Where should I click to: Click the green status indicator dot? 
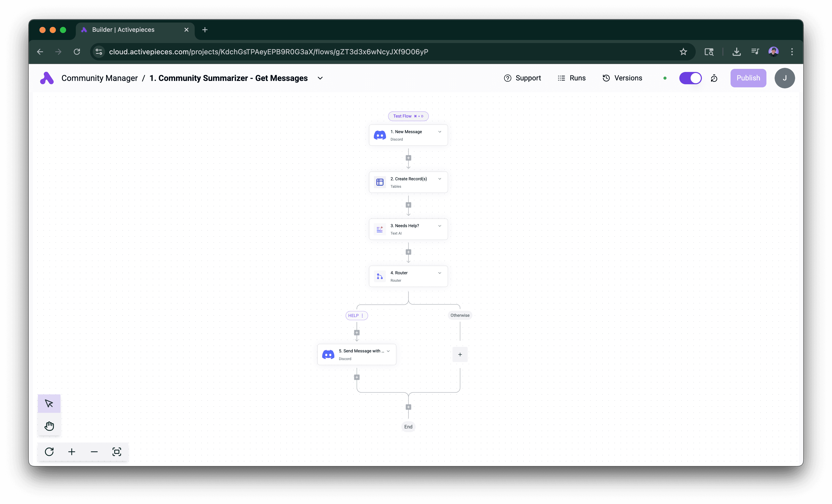665,78
